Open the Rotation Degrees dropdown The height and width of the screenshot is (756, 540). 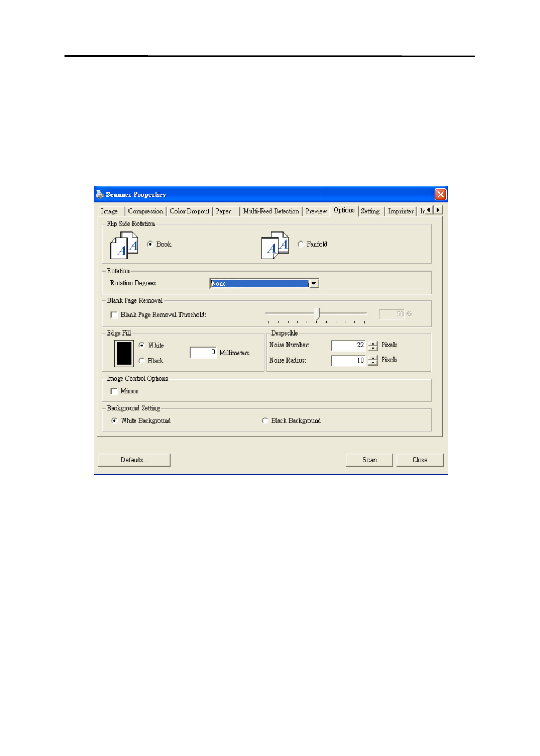point(314,283)
